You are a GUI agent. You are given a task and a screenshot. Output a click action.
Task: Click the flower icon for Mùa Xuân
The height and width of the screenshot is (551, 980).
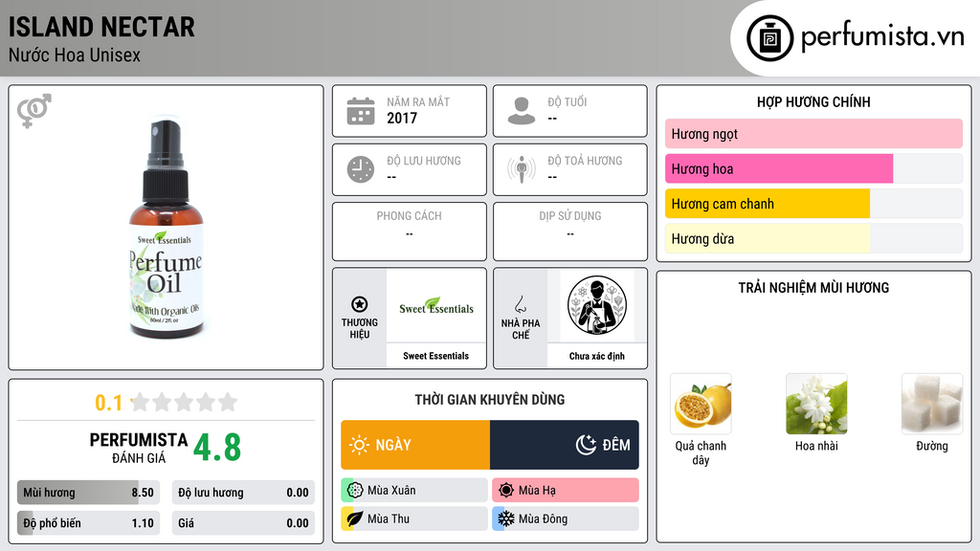[x=355, y=490]
